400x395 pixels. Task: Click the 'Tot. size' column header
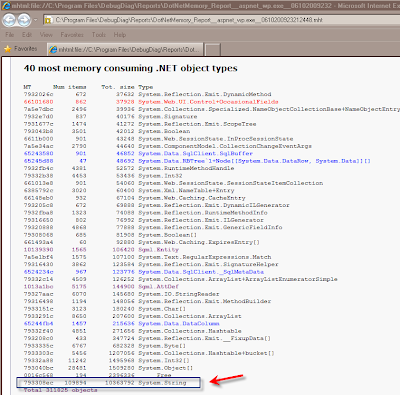pos(118,87)
